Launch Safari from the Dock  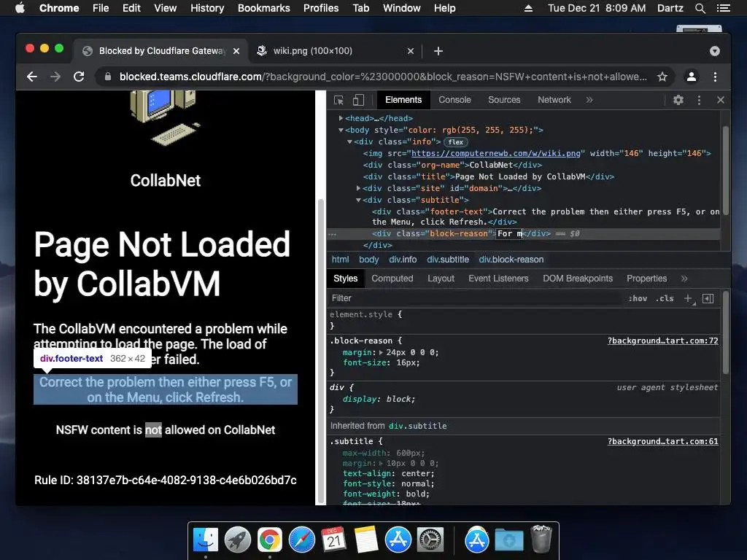pos(302,540)
